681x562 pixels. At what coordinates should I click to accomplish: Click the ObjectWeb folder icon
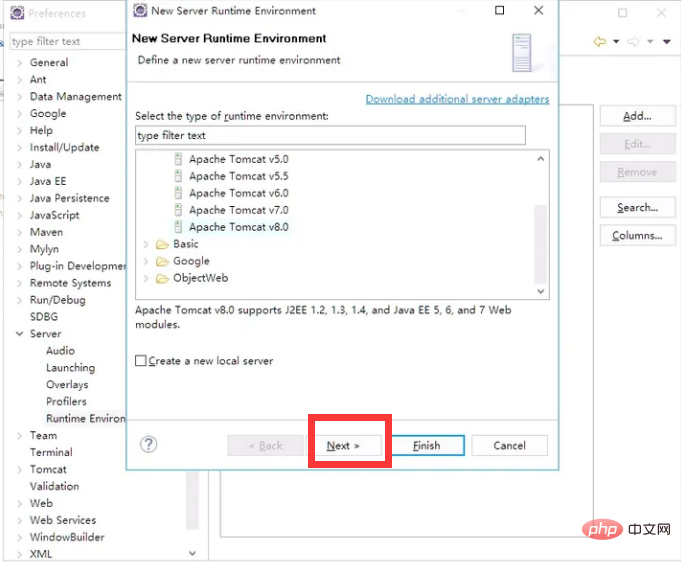pos(162,278)
